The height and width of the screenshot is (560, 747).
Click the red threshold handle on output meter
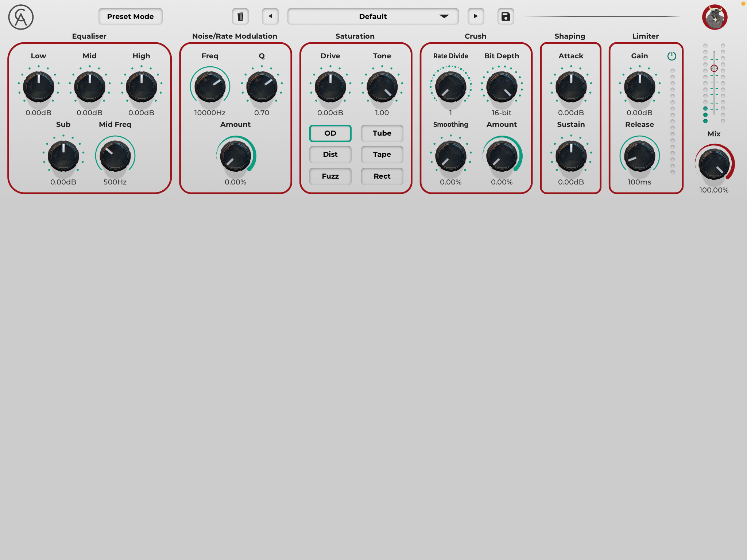coord(714,68)
